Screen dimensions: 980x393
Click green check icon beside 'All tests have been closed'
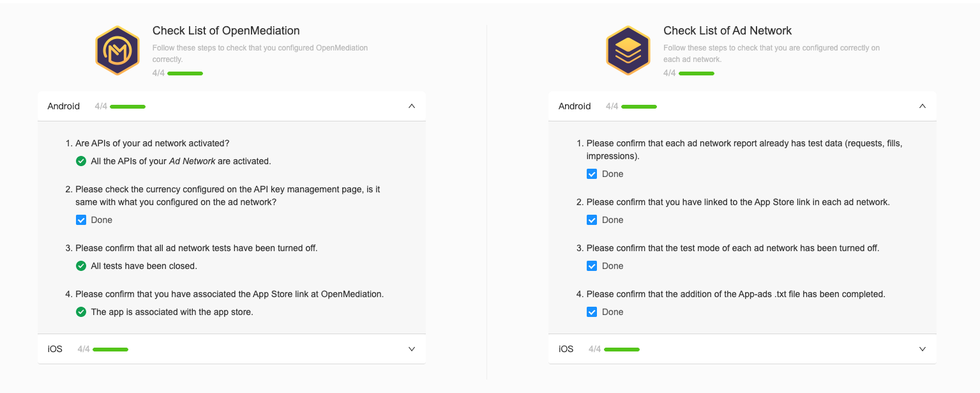pyautogui.click(x=81, y=266)
